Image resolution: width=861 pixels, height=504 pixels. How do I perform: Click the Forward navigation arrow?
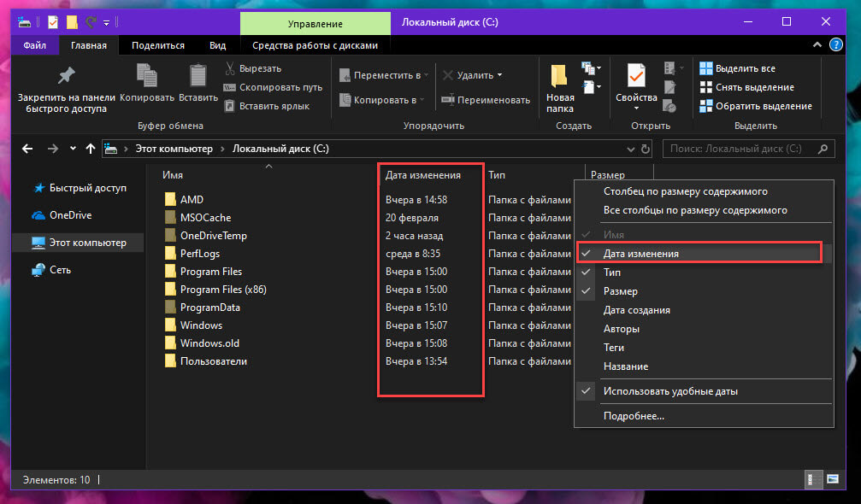(x=53, y=149)
